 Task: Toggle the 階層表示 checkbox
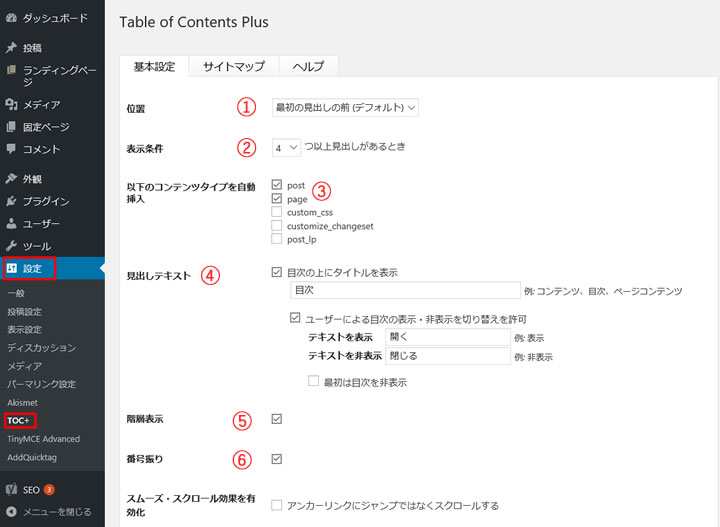(x=276, y=419)
